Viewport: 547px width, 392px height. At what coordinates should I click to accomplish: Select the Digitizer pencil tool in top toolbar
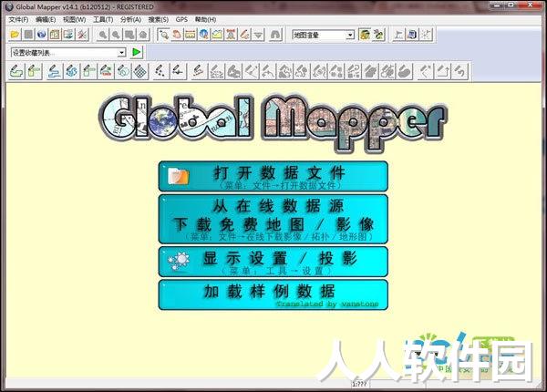coord(244,35)
